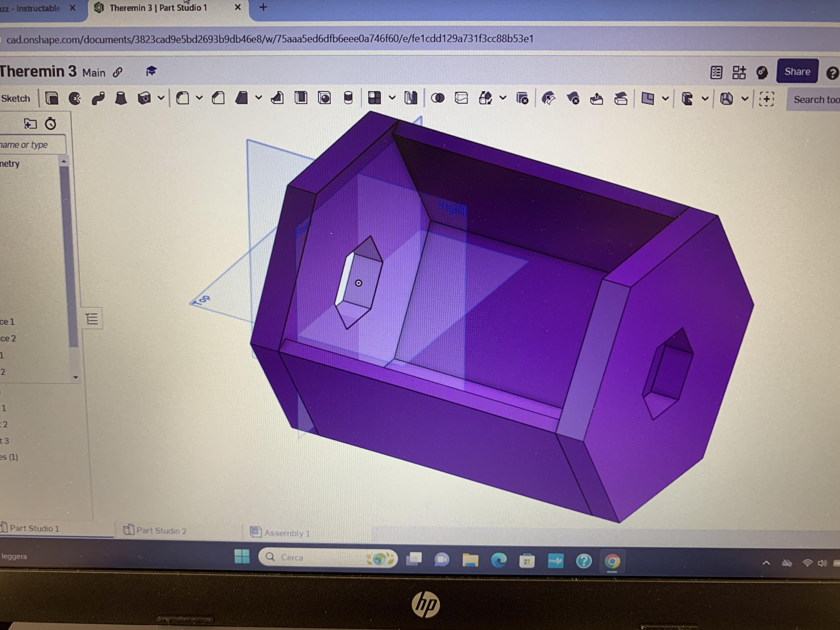Open the Fillet tool dropdown arrow
This screenshot has height=630, width=840.
point(199,98)
